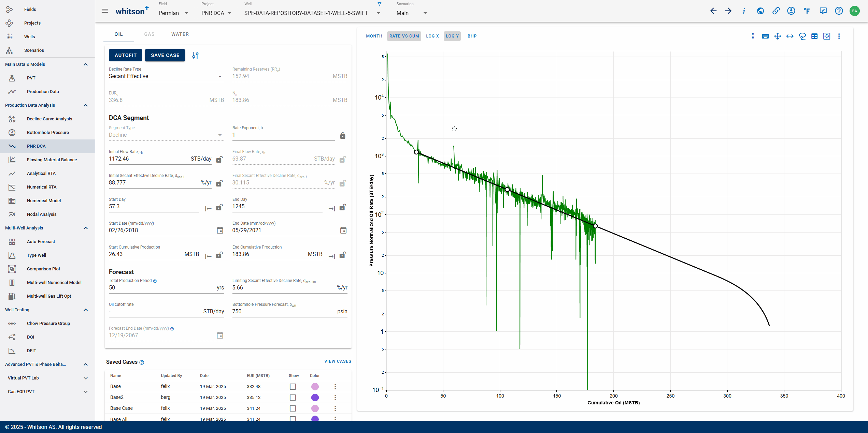Click the VIEW CASES link
The image size is (868, 433).
[x=338, y=361]
